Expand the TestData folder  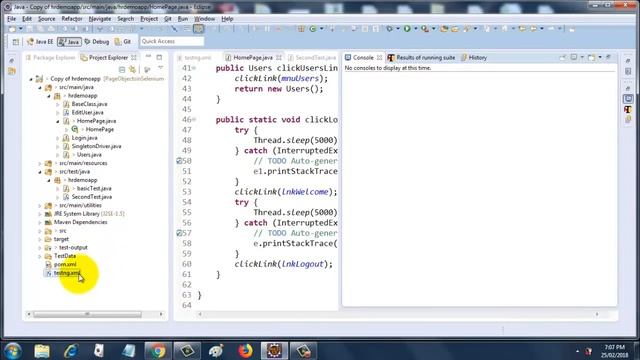tap(40, 256)
